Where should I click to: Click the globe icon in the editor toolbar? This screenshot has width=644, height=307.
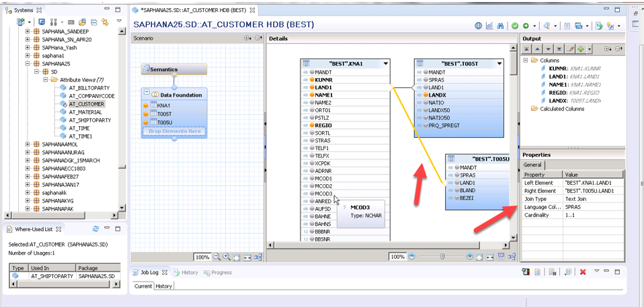478,26
